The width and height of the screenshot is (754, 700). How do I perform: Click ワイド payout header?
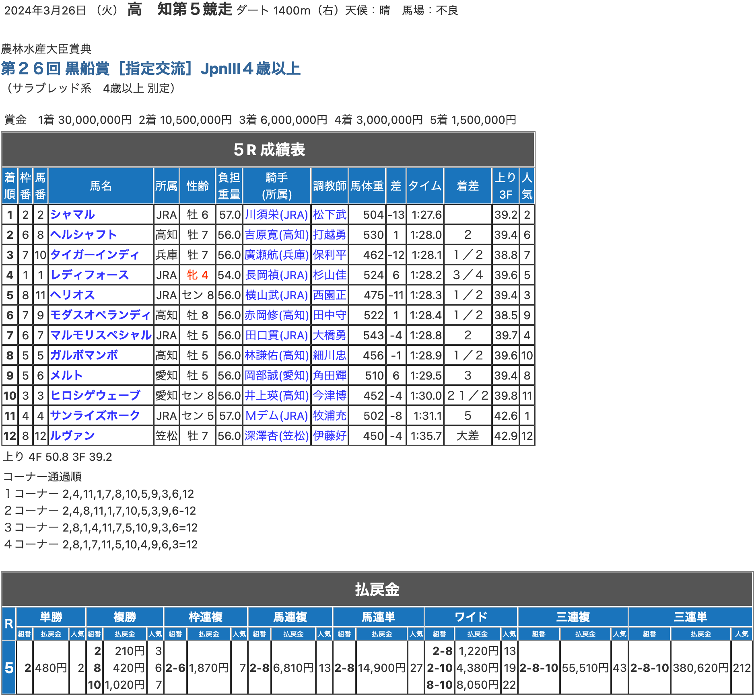(471, 617)
